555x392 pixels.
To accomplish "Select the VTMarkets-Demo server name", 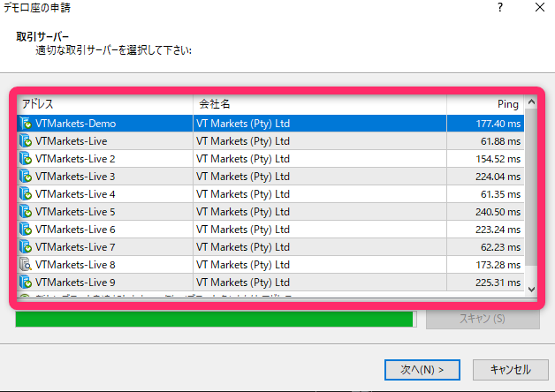I will click(75, 124).
